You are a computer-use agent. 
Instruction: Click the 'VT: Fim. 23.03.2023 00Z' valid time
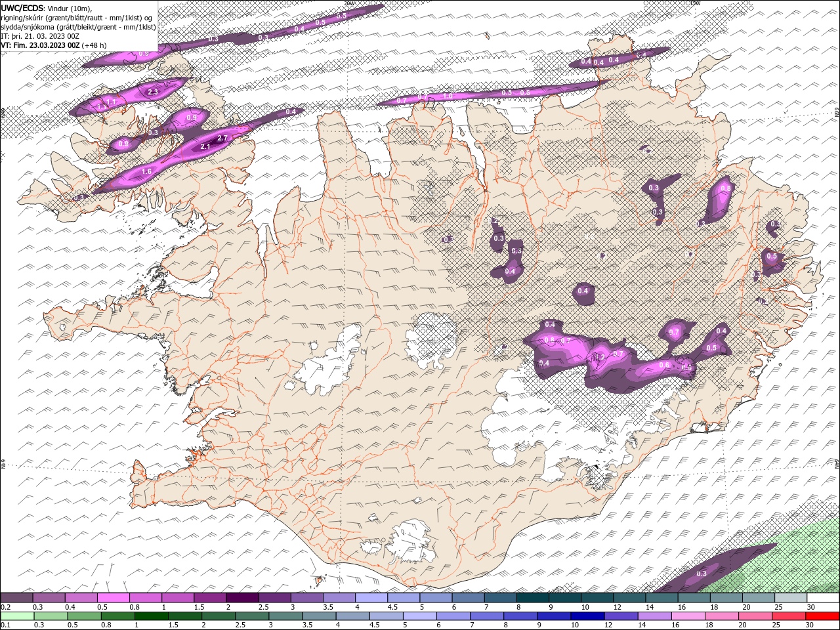[40, 45]
